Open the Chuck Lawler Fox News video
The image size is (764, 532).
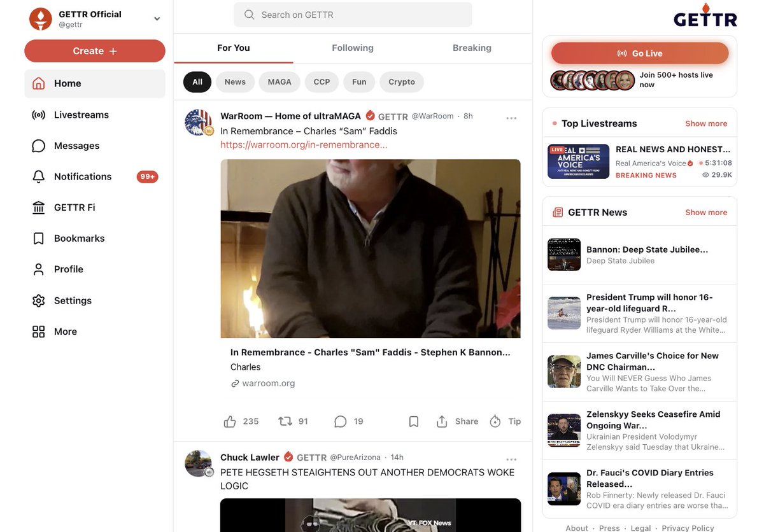pyautogui.click(x=371, y=515)
